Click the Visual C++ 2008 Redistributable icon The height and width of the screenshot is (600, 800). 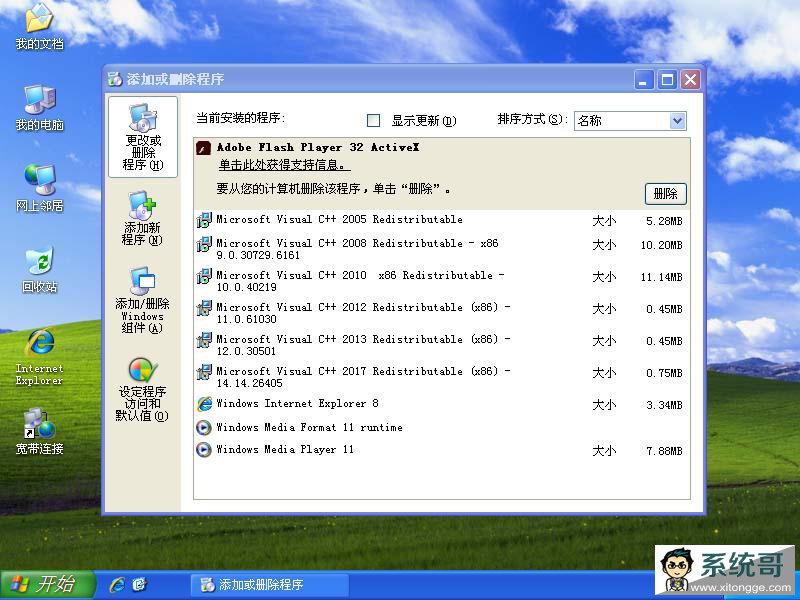(204, 244)
